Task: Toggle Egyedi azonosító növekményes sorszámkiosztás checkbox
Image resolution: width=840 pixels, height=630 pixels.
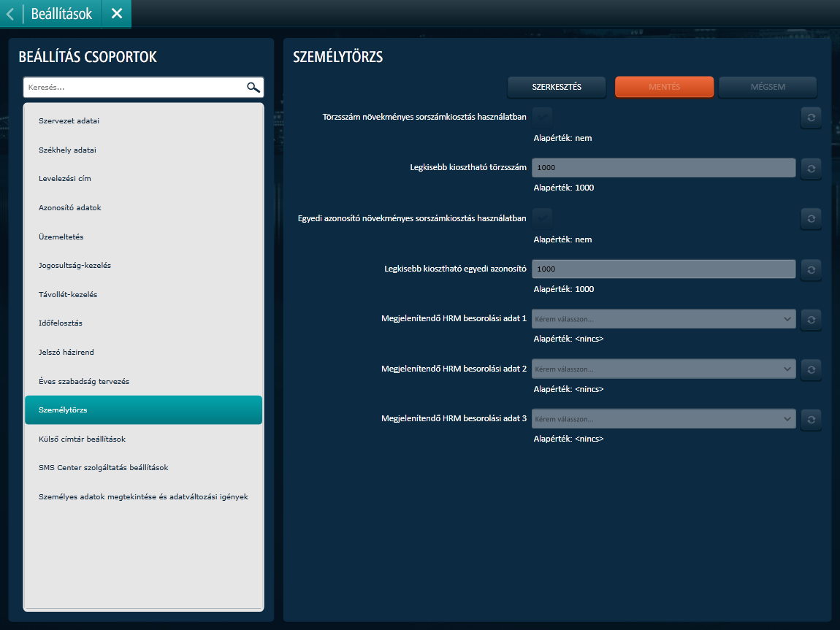Action: click(542, 218)
